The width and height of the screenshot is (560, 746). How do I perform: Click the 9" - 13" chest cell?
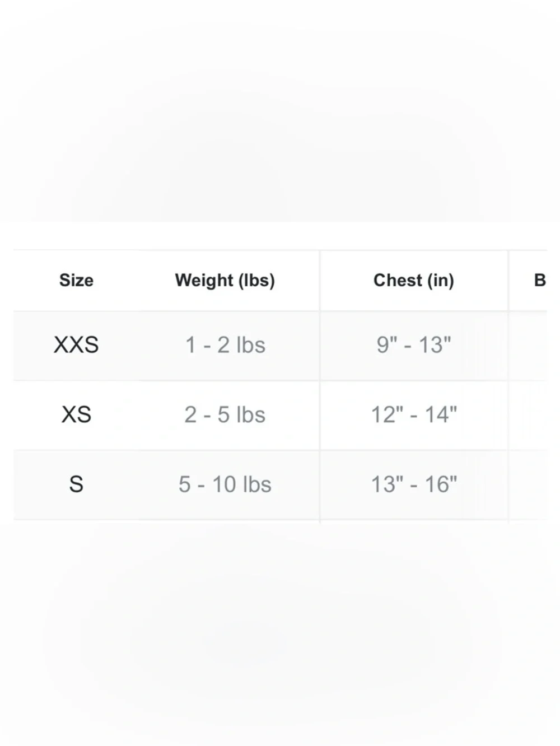(x=414, y=346)
